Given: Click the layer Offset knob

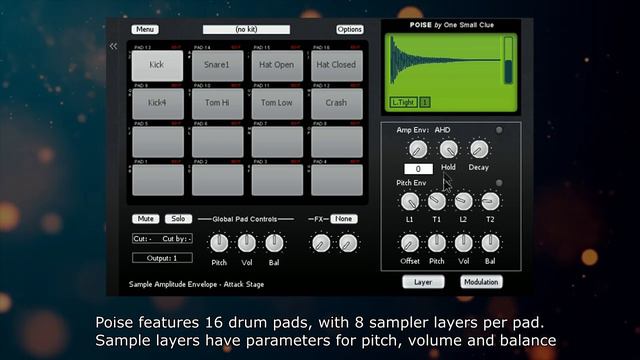Looking at the screenshot, I should (410, 243).
